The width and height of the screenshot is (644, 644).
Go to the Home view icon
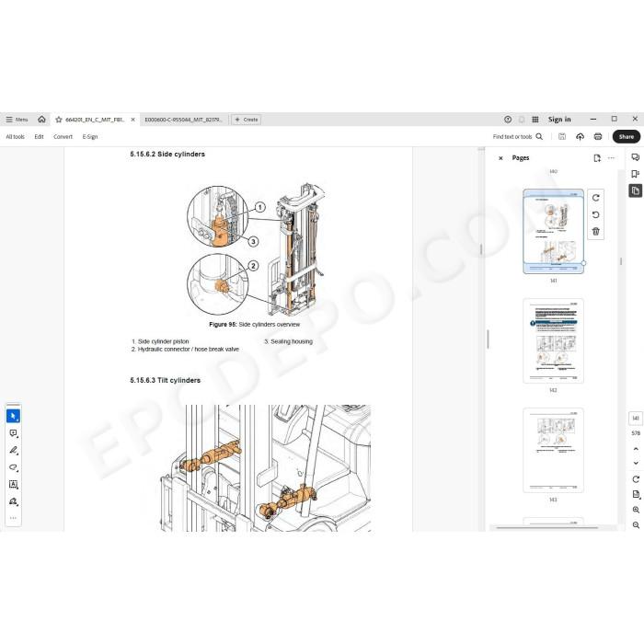pyautogui.click(x=41, y=120)
